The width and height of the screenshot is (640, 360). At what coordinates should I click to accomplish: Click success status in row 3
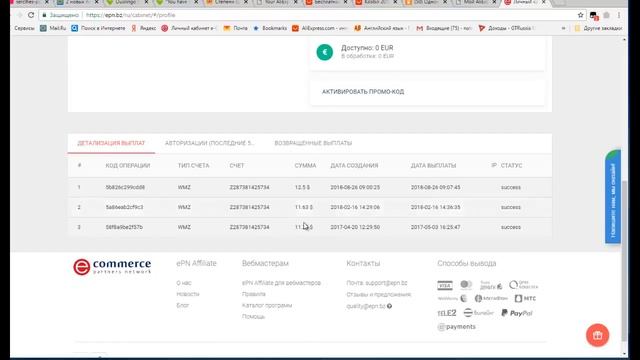point(511,227)
